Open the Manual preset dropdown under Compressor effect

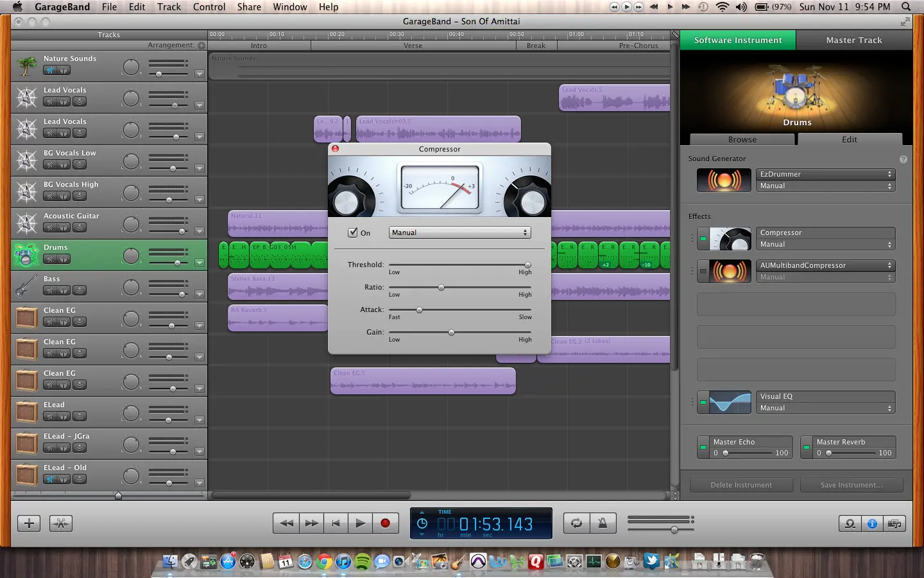[x=826, y=244]
